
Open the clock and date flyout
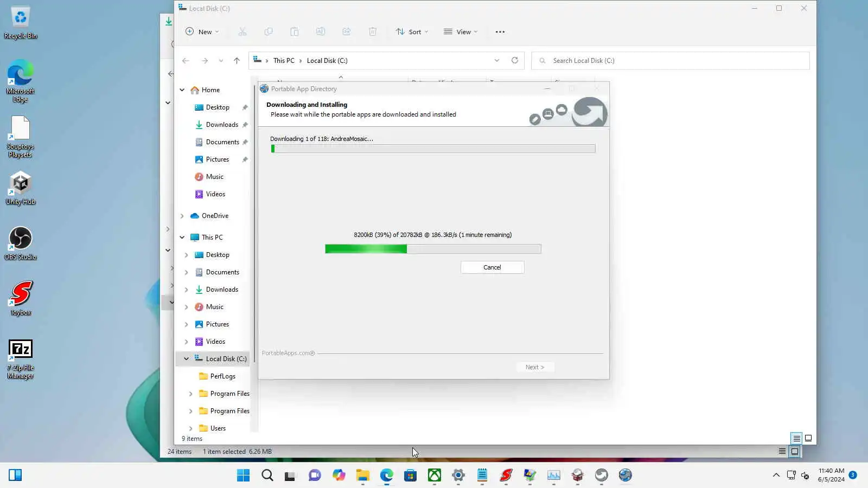(831, 475)
